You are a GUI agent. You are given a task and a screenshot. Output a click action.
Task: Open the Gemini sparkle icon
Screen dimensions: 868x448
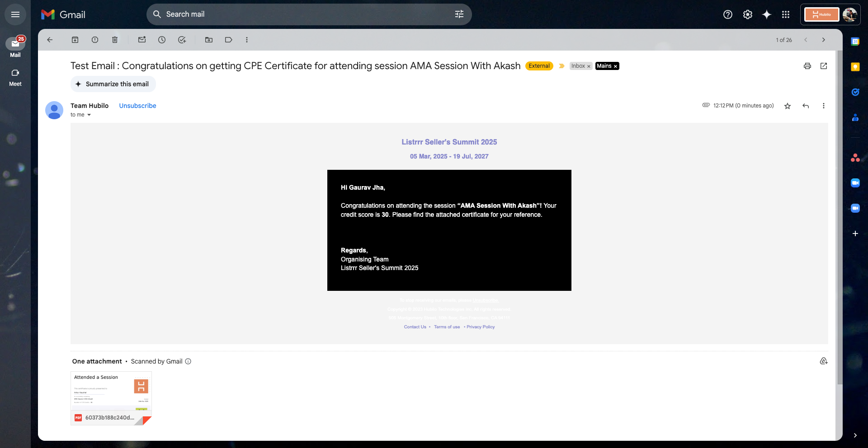coord(767,14)
